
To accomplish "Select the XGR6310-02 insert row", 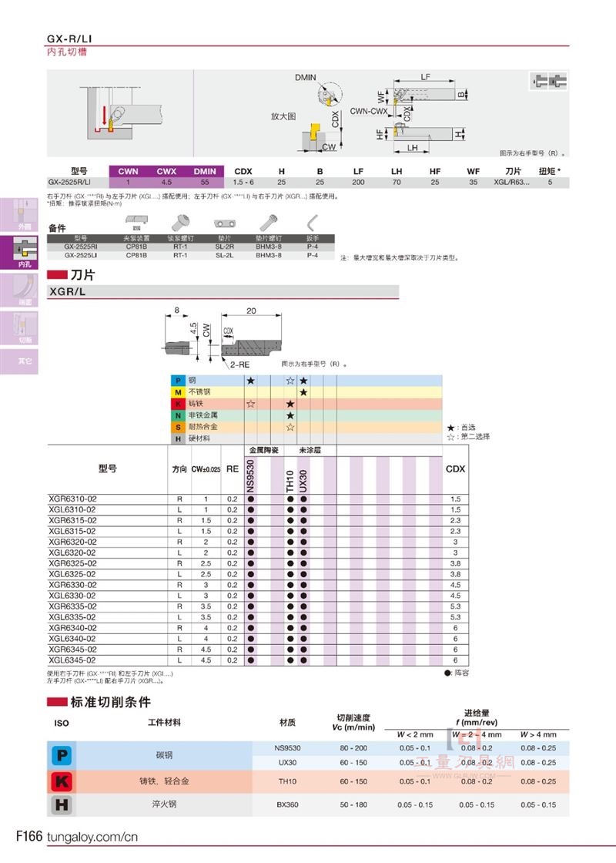I will pos(258,499).
